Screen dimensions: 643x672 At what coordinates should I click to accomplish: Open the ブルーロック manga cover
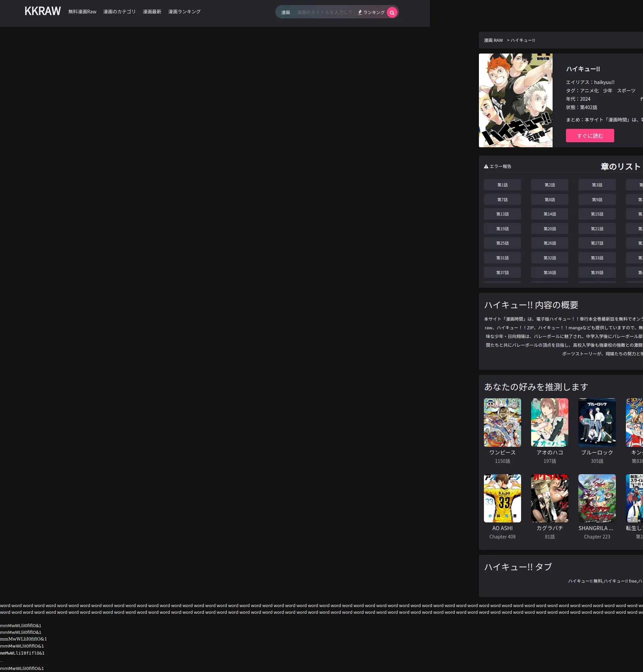(596, 422)
